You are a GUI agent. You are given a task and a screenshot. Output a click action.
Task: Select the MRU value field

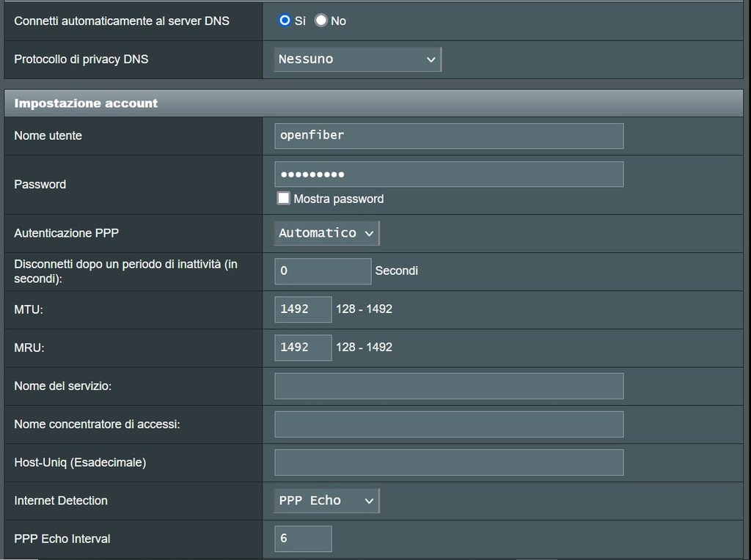click(303, 347)
